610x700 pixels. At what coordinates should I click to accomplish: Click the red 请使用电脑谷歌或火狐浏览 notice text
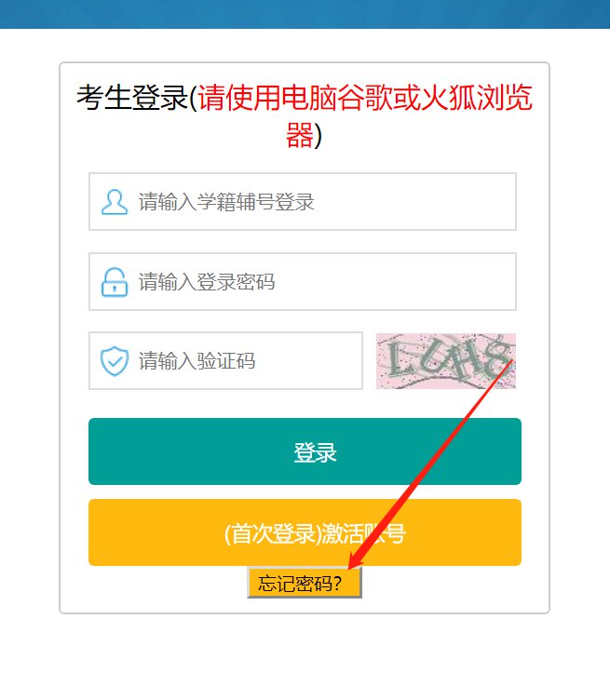(x=365, y=98)
